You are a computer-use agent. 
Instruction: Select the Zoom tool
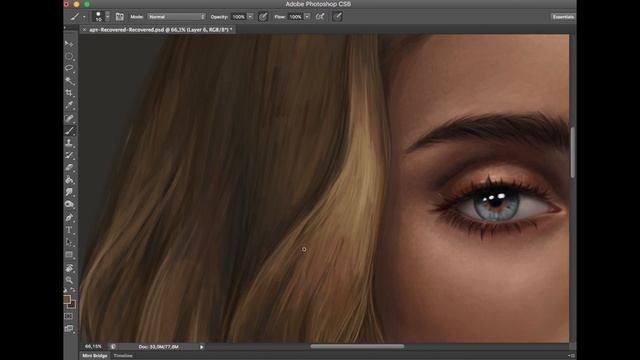click(x=69, y=280)
